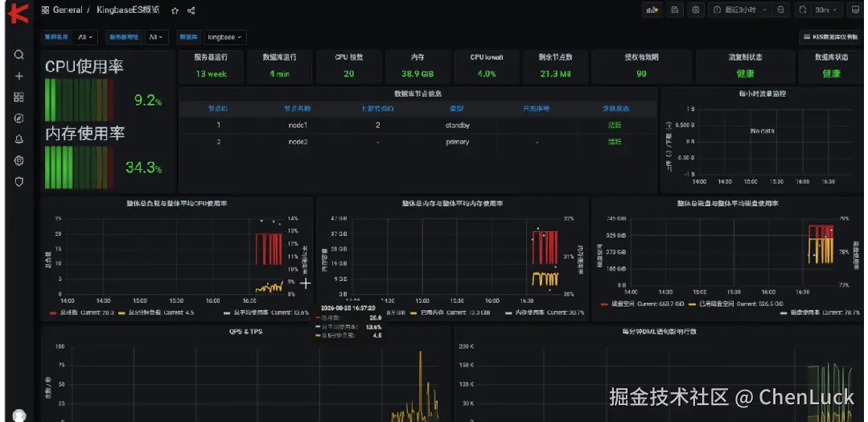Click the user avatar at sidebar bottom
The height and width of the screenshot is (422, 868).
[x=19, y=416]
